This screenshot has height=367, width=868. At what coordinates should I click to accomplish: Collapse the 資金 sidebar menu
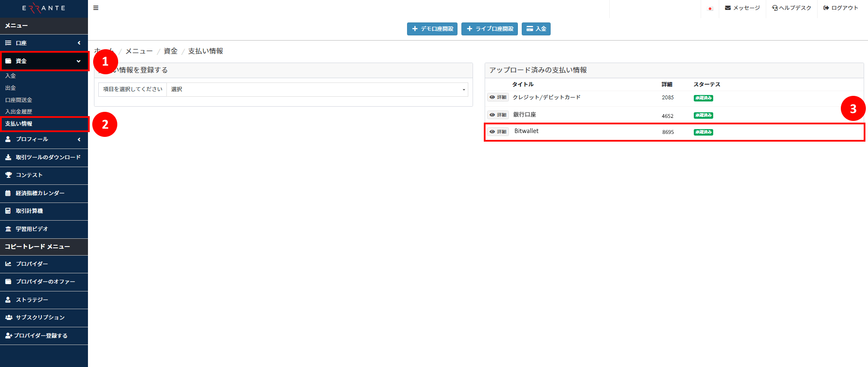tap(44, 61)
